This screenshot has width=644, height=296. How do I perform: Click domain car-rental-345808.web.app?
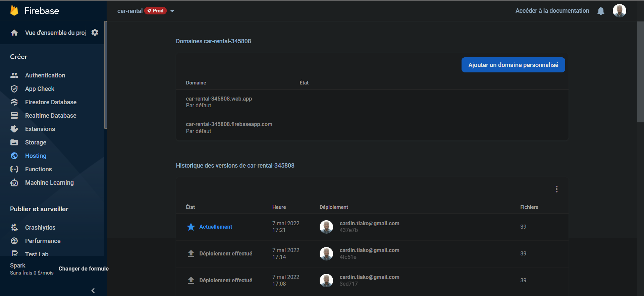tap(219, 99)
